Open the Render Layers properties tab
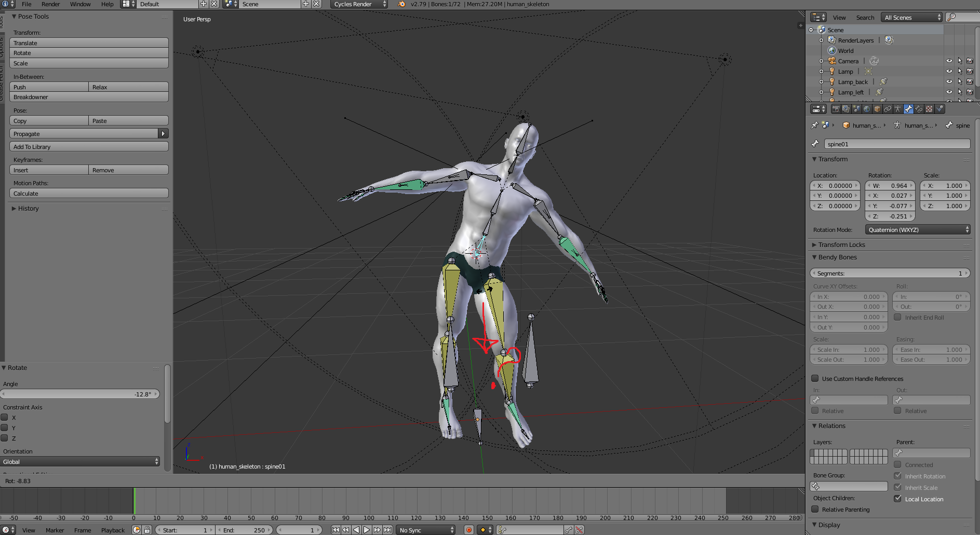 pyautogui.click(x=846, y=109)
